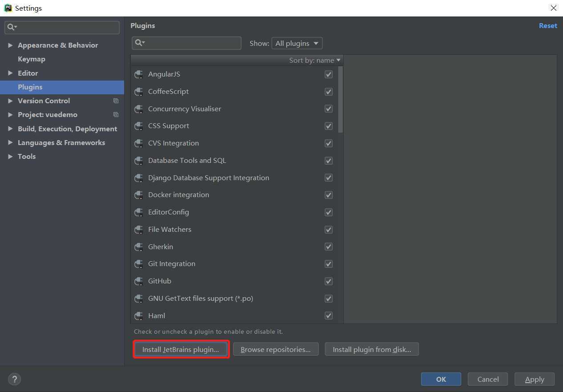Select the Haml plugin name

coord(157,316)
